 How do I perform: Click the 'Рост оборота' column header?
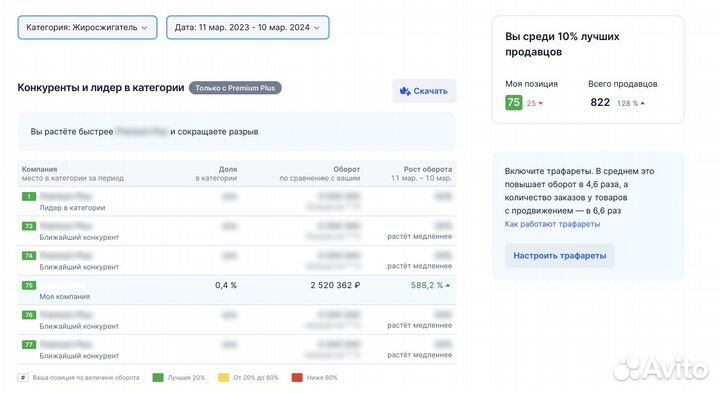click(428, 169)
